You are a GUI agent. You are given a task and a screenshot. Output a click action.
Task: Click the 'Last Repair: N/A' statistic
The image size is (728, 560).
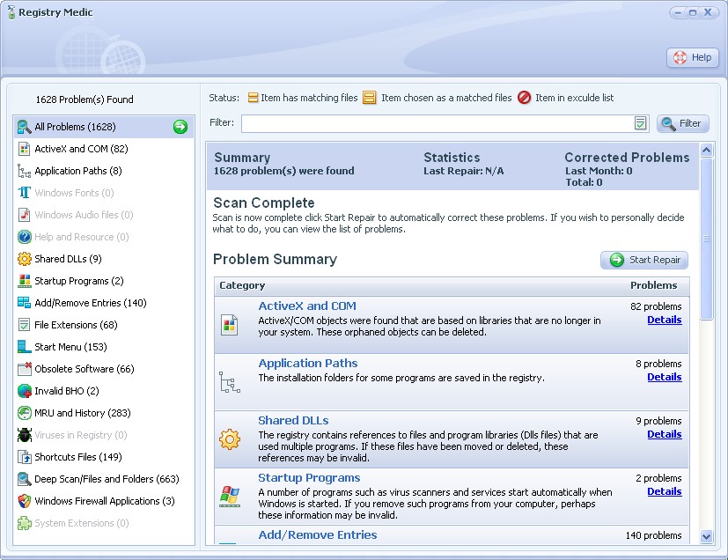point(463,171)
